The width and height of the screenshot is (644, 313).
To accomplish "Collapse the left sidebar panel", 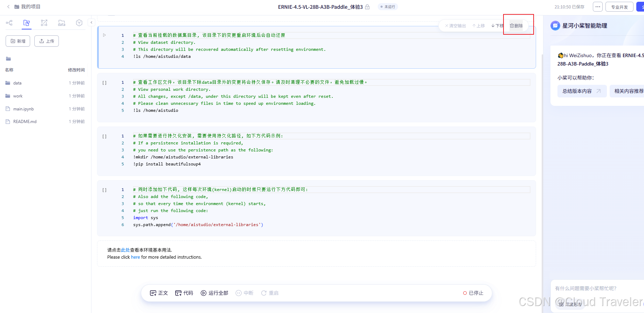I will [x=91, y=22].
